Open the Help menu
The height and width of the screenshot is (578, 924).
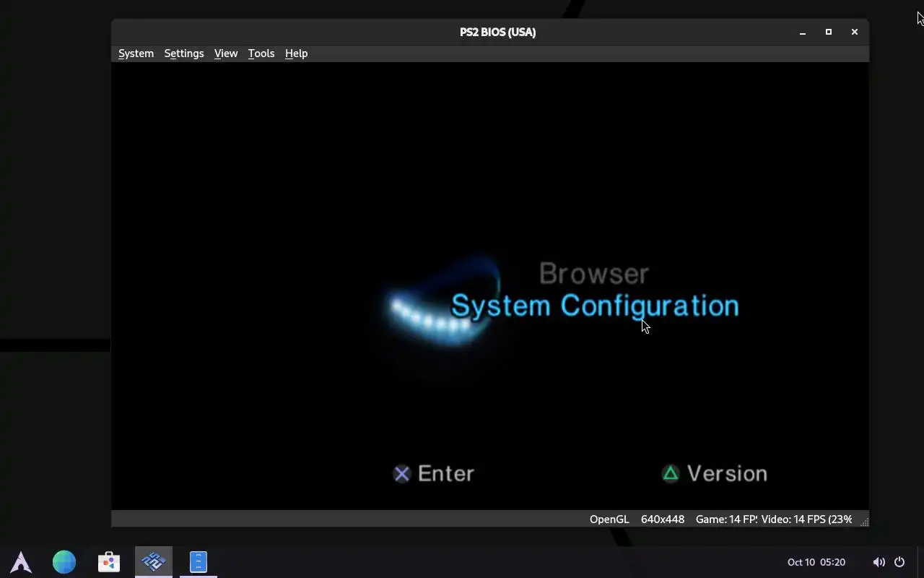click(296, 53)
